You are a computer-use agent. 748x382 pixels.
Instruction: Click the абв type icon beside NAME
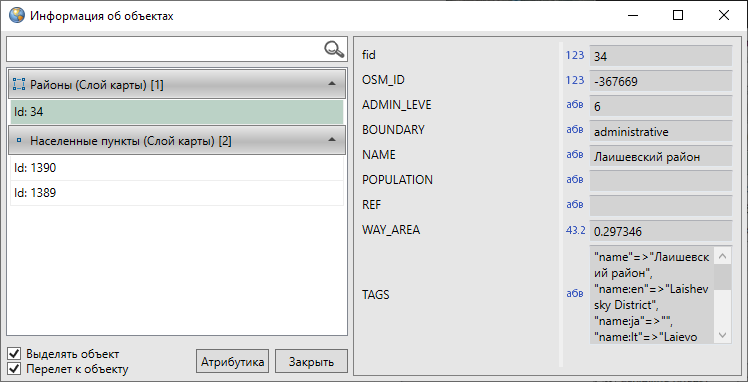pos(574,155)
